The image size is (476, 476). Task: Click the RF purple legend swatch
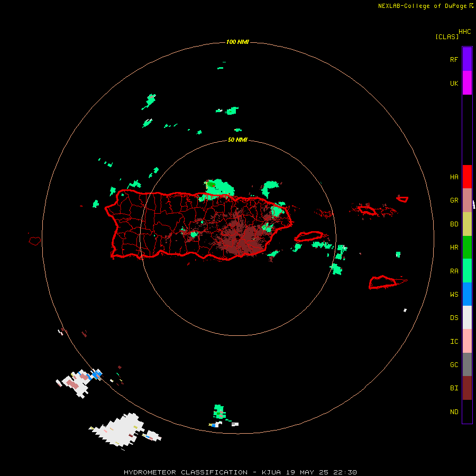[467, 59]
